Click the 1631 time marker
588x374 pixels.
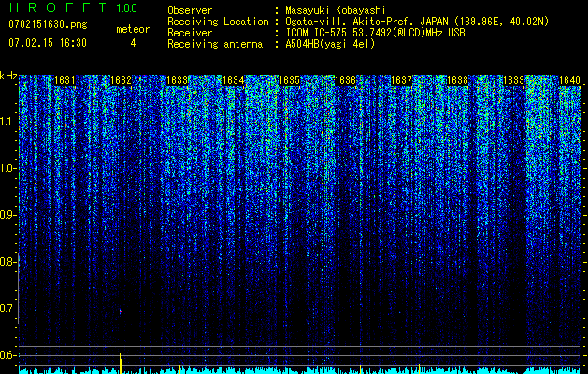(65, 80)
